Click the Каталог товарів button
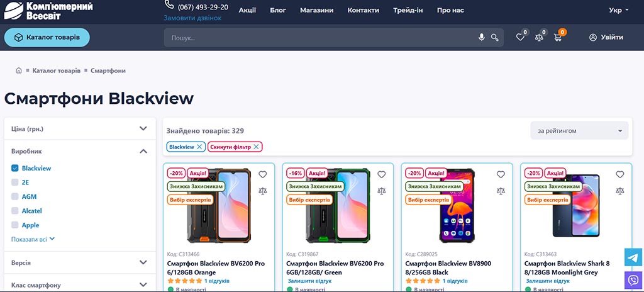644x292 pixels. pos(47,38)
